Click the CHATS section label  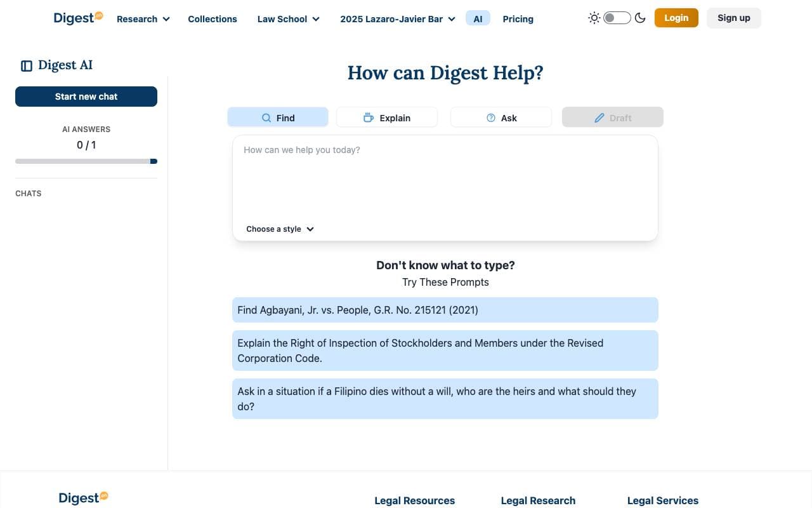29,194
